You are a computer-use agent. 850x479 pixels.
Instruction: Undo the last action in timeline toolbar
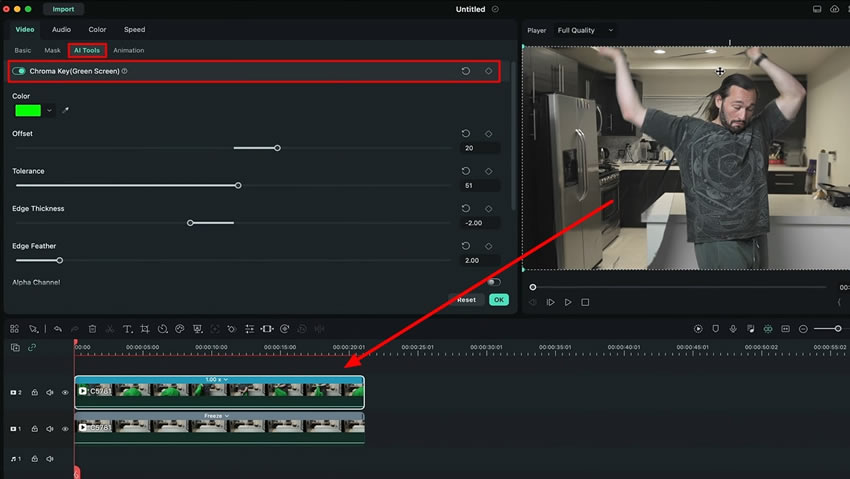coord(57,329)
